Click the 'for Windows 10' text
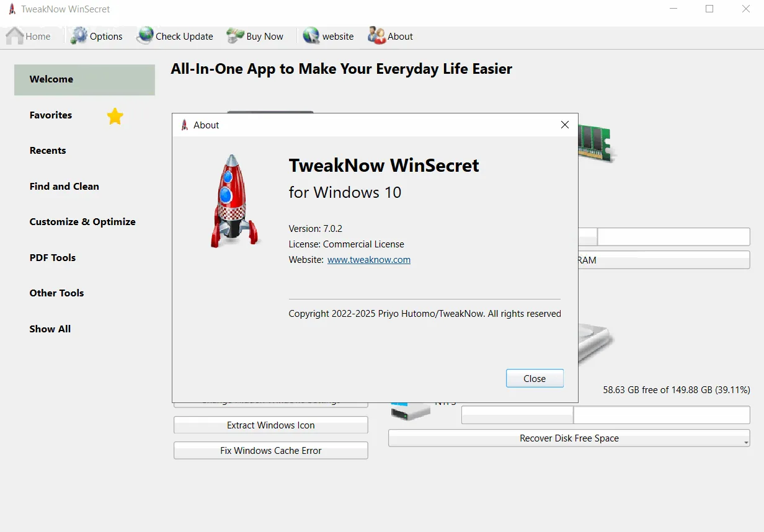The width and height of the screenshot is (764, 532). (345, 192)
